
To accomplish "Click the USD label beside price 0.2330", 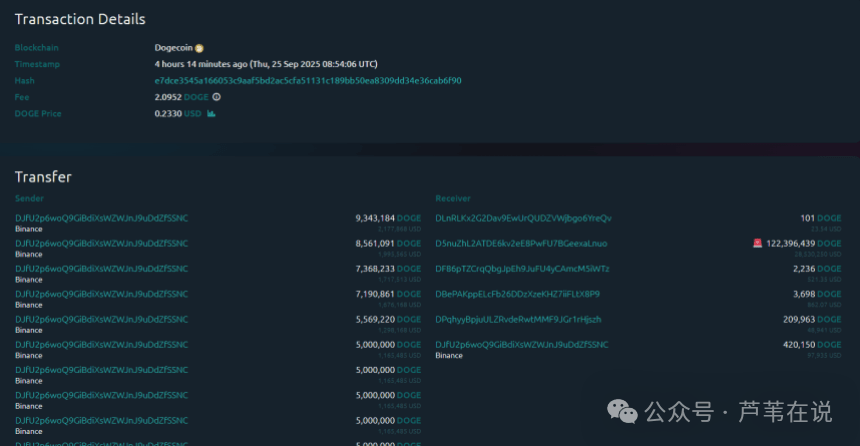I will pyautogui.click(x=192, y=114).
